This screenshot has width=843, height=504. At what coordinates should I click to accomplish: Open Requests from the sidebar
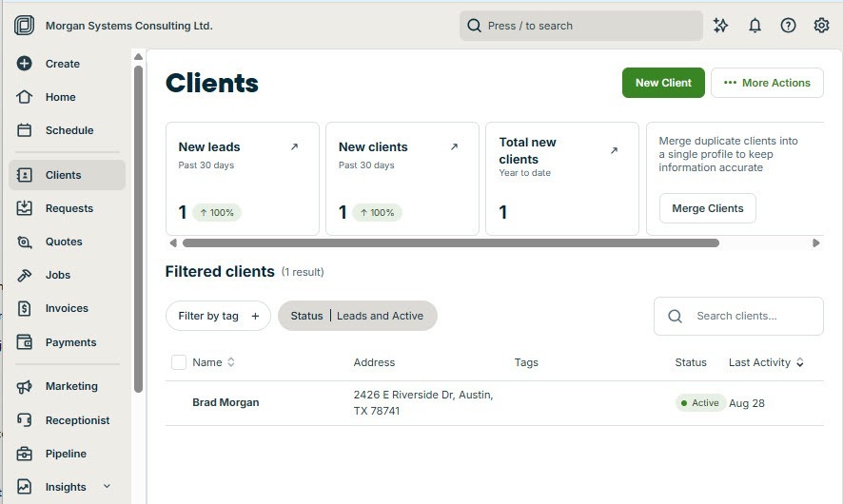click(x=69, y=208)
